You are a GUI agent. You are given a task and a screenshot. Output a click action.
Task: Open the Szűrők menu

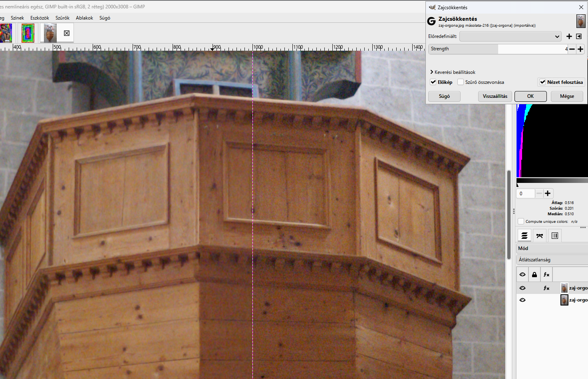[x=62, y=18]
